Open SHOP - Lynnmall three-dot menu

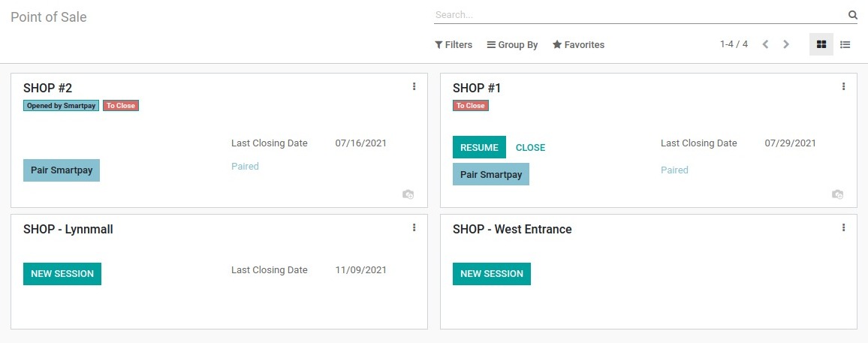pyautogui.click(x=414, y=227)
